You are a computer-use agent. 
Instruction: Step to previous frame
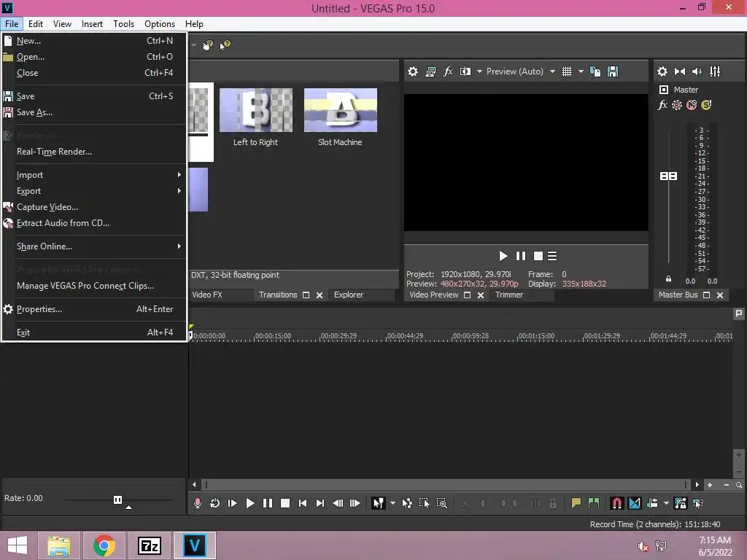coord(338,503)
